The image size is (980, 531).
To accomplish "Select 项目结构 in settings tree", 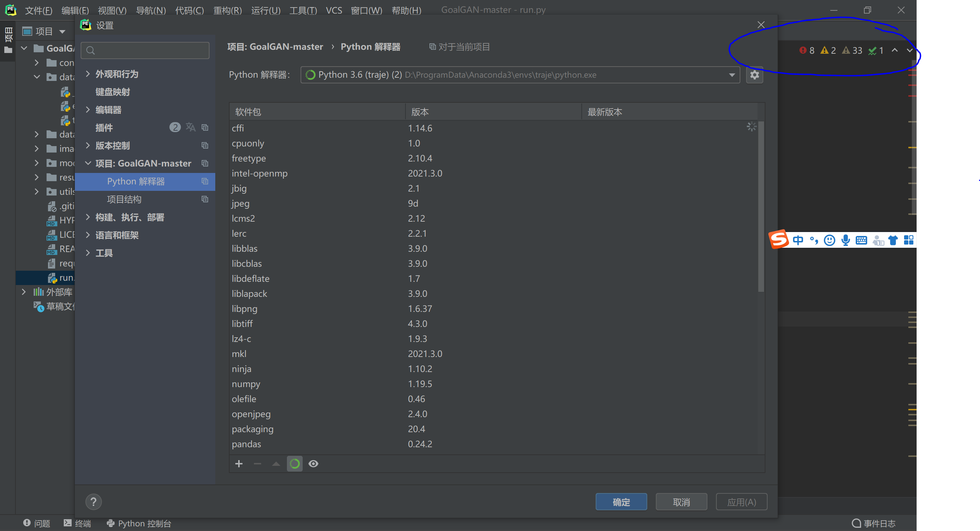I will pyautogui.click(x=124, y=199).
